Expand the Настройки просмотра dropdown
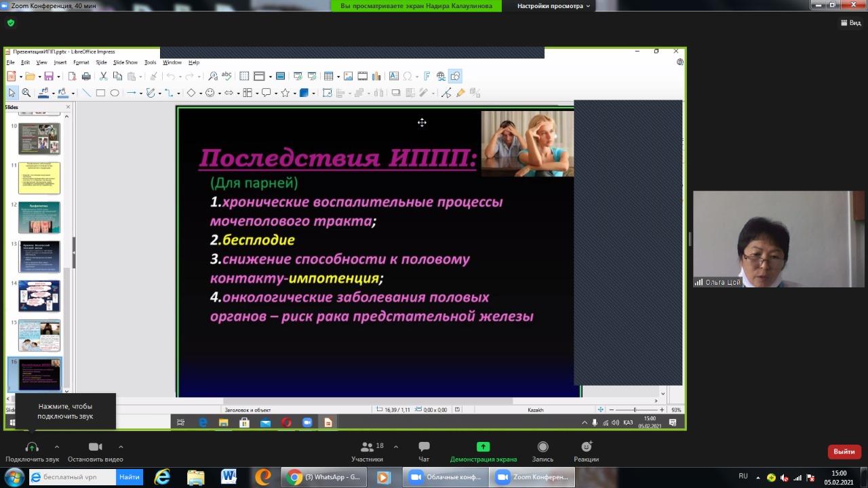Image resolution: width=868 pixels, height=488 pixels. click(553, 6)
